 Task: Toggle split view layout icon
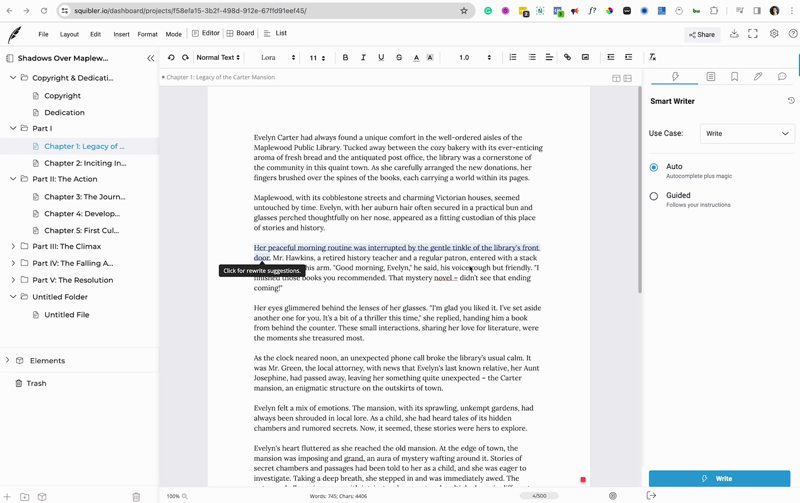pos(616,78)
